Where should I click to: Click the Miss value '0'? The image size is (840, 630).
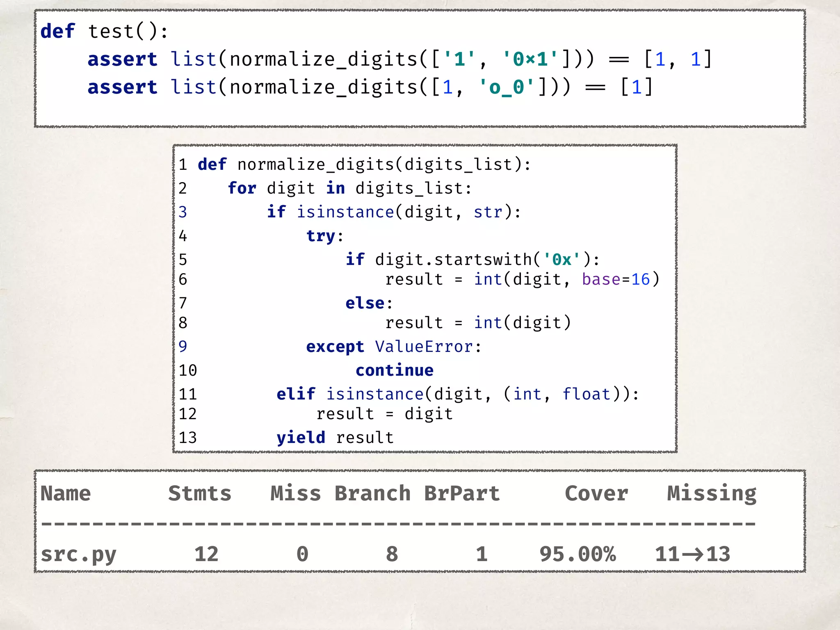(x=302, y=554)
